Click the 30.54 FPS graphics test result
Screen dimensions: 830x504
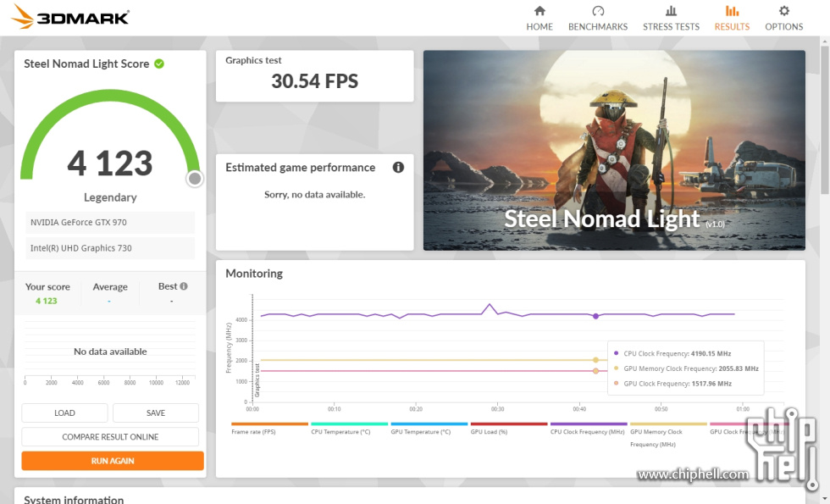pyautogui.click(x=314, y=81)
